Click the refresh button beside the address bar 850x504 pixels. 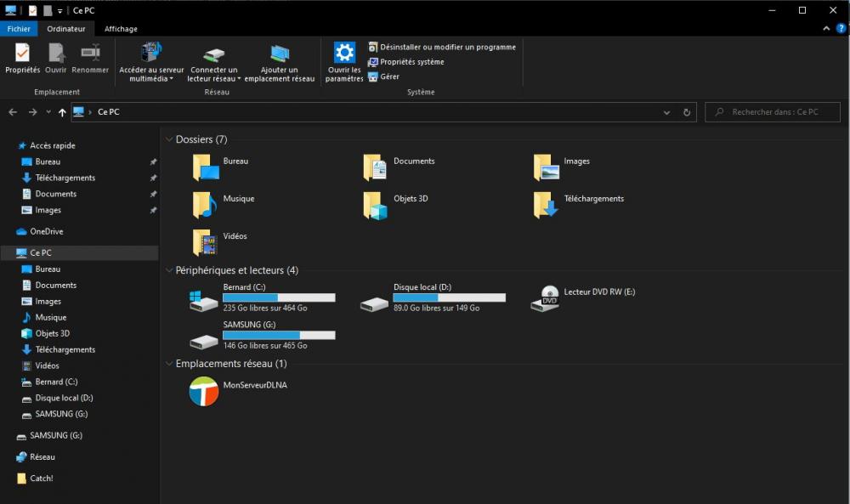(688, 112)
